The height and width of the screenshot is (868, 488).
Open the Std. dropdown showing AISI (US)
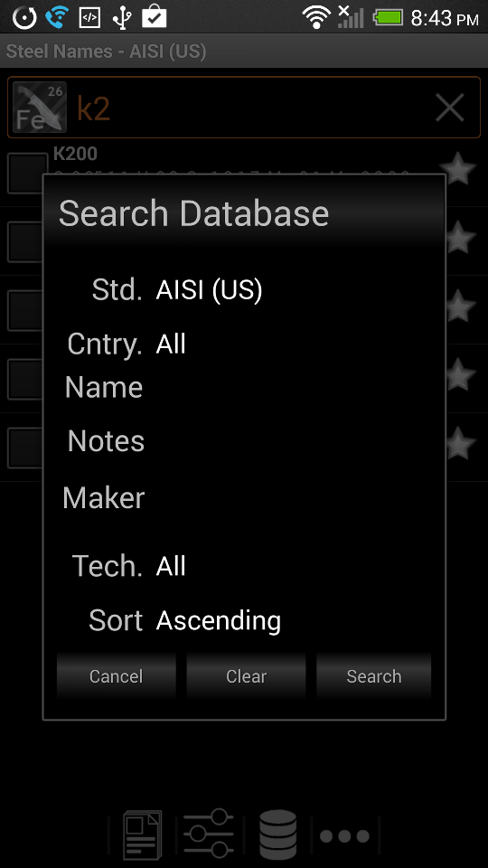point(294,290)
